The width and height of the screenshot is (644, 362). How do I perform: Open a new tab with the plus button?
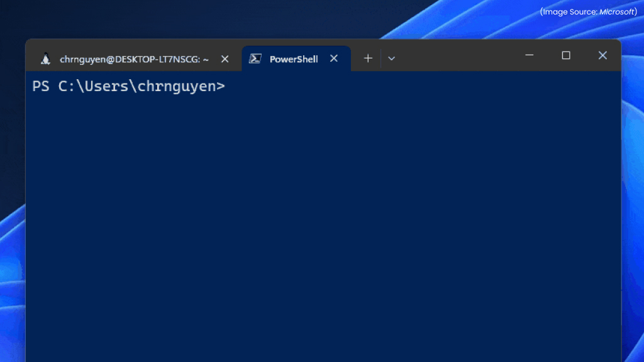click(x=368, y=58)
